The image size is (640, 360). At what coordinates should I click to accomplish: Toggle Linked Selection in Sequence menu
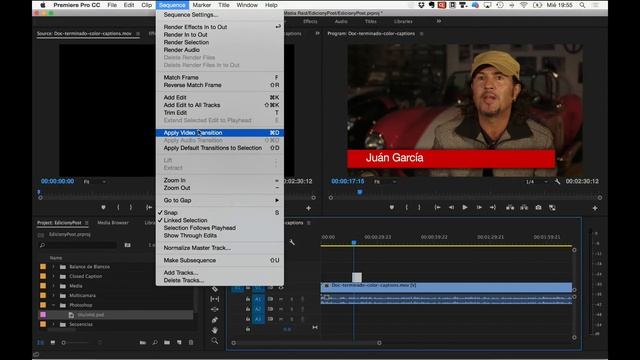220,220
